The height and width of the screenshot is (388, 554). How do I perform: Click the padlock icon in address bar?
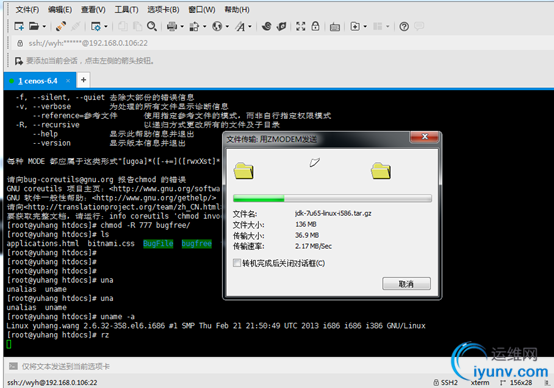point(20,43)
